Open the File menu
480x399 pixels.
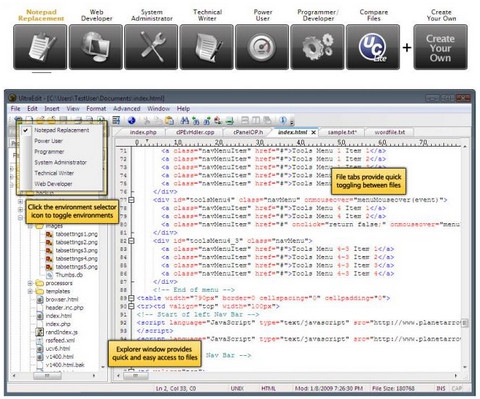pos(16,109)
